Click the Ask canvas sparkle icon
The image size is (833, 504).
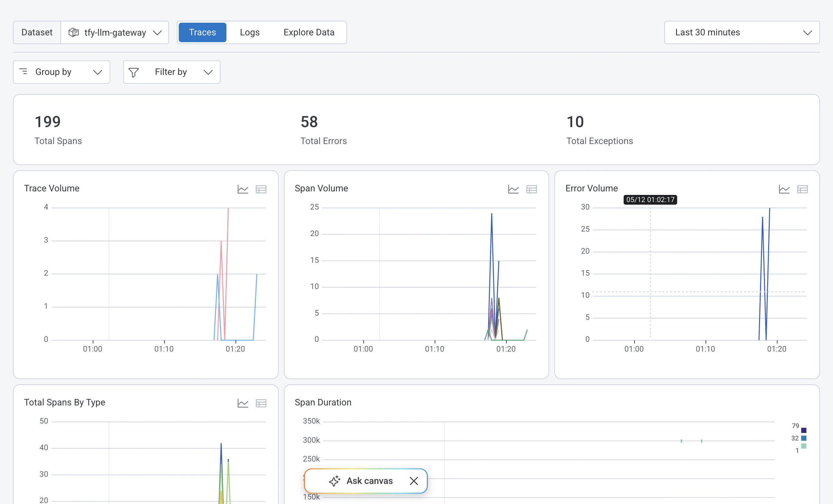point(334,481)
